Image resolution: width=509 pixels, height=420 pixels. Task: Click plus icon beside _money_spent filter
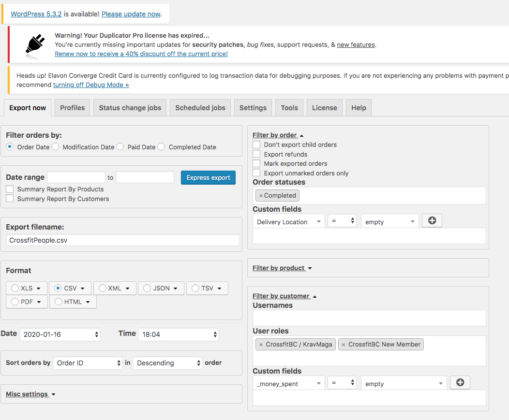tap(460, 383)
